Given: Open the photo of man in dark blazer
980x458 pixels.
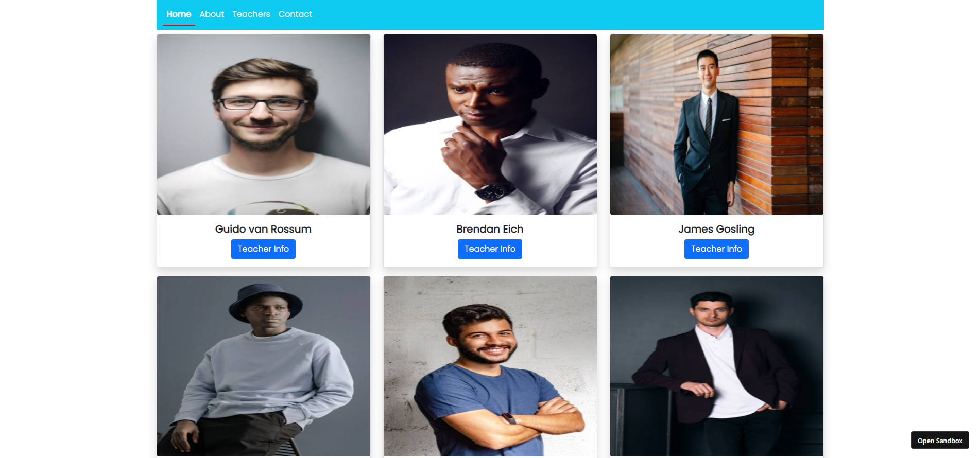Looking at the screenshot, I should (x=717, y=366).
